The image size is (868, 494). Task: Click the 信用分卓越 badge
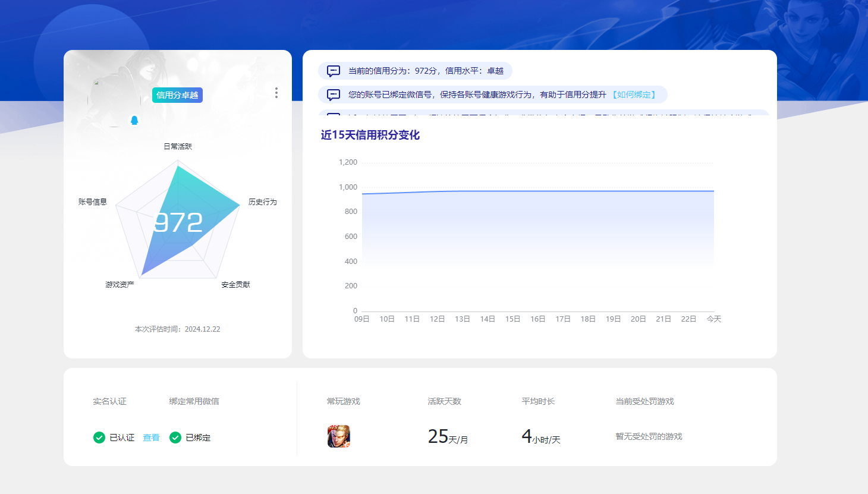pyautogui.click(x=177, y=95)
